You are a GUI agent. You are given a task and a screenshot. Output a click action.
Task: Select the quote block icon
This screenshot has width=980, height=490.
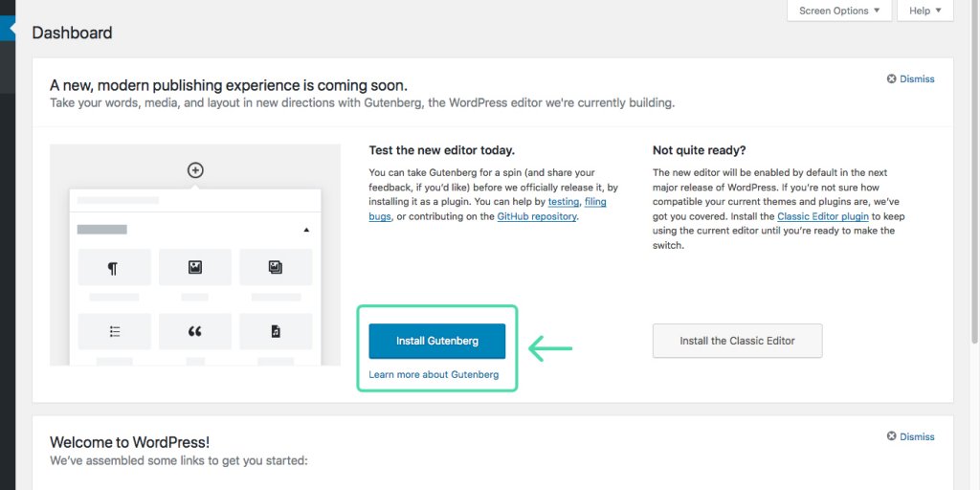[195, 331]
